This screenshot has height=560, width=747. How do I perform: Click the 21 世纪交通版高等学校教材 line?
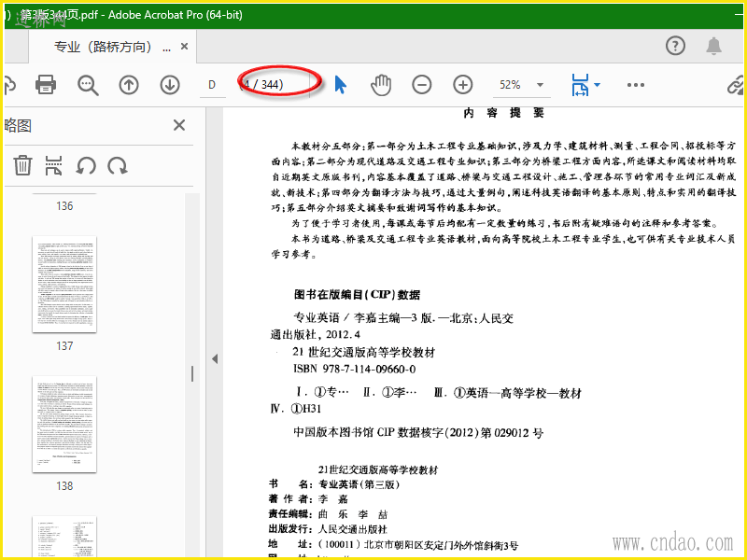coord(364,353)
